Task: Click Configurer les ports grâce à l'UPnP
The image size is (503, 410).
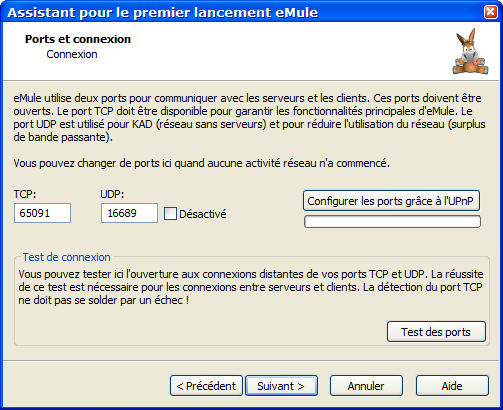Action: 391,201
